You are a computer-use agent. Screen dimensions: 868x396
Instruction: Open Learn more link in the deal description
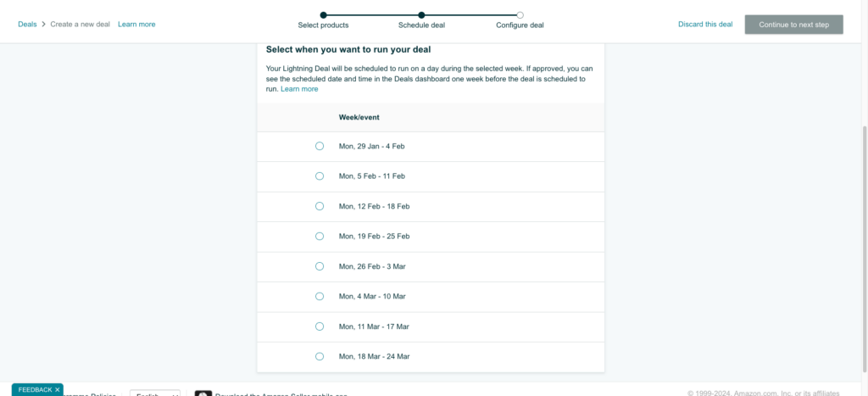coord(299,89)
